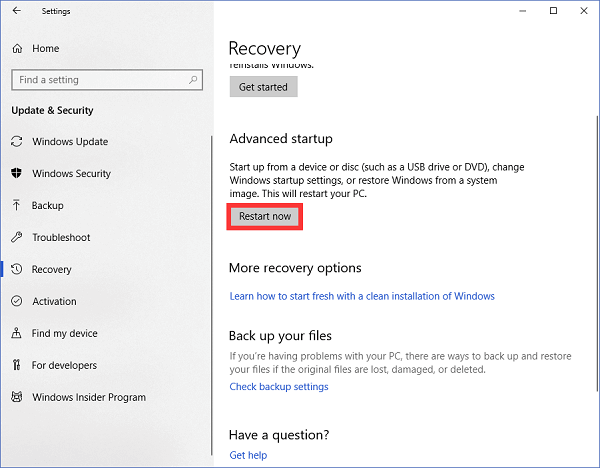Select Windows Update in the sidebar

coord(70,142)
